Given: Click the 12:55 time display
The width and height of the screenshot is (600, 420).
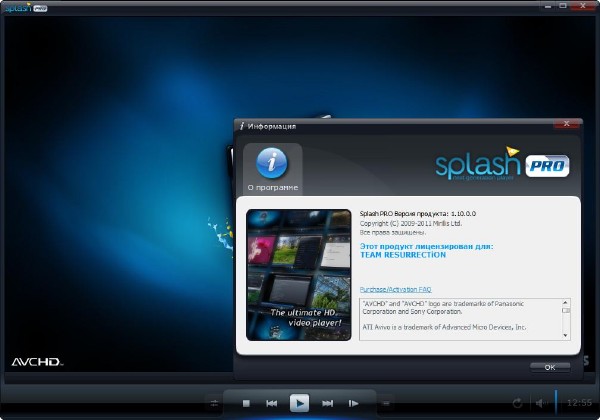Looking at the screenshot, I should (579, 403).
